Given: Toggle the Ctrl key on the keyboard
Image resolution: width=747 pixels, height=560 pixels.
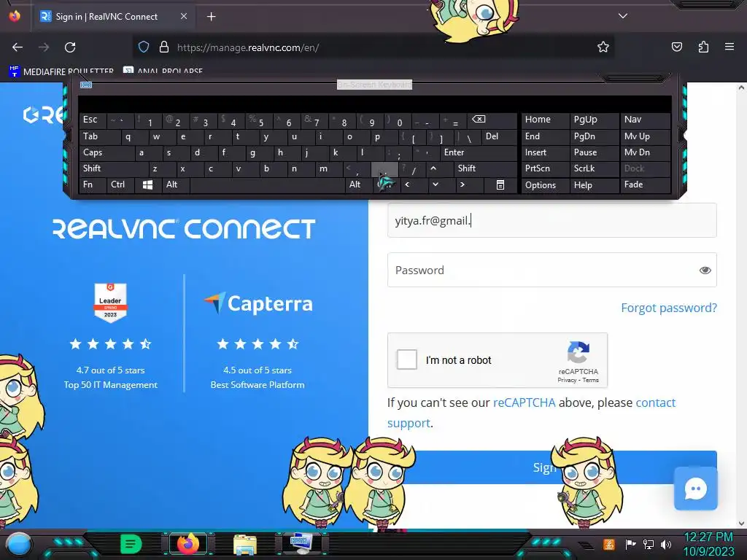Looking at the screenshot, I should pyautogui.click(x=120, y=184).
